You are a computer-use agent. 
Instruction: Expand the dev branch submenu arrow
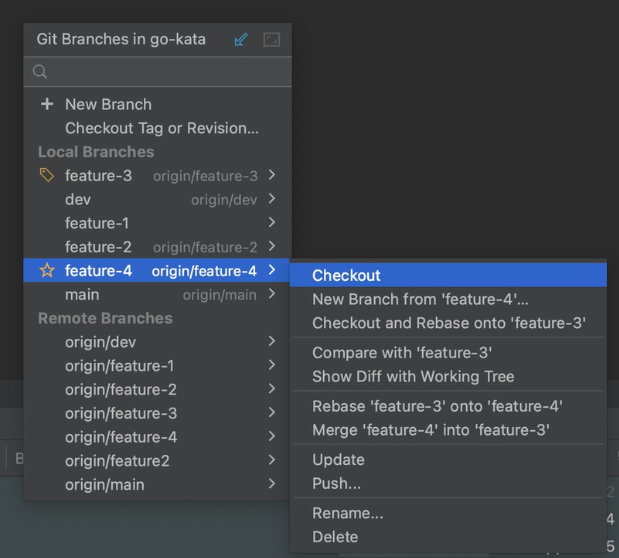[x=272, y=200]
